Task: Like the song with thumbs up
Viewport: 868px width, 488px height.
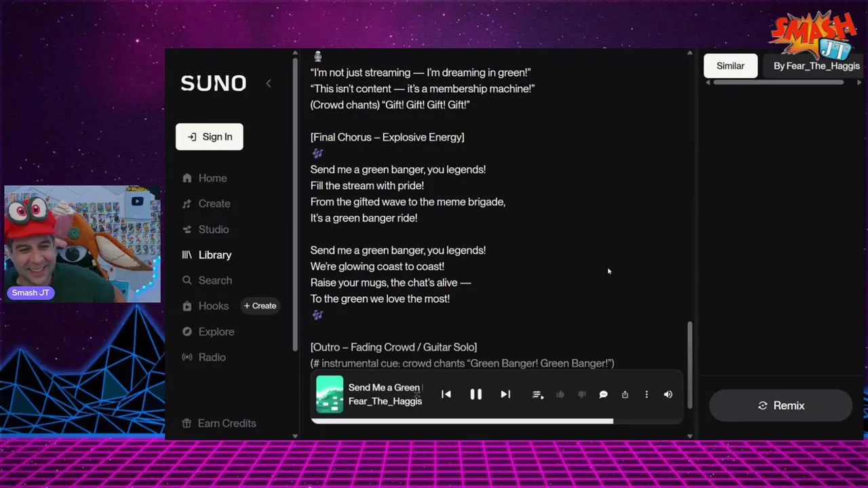Action: pos(560,394)
